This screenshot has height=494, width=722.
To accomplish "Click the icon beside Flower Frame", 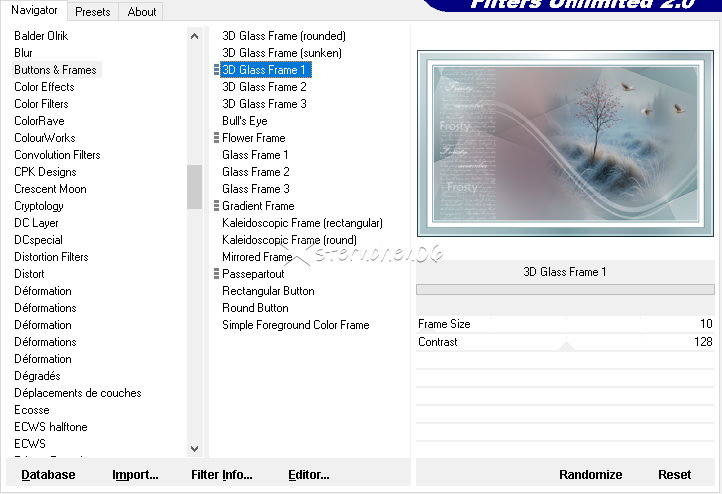I will point(217,138).
